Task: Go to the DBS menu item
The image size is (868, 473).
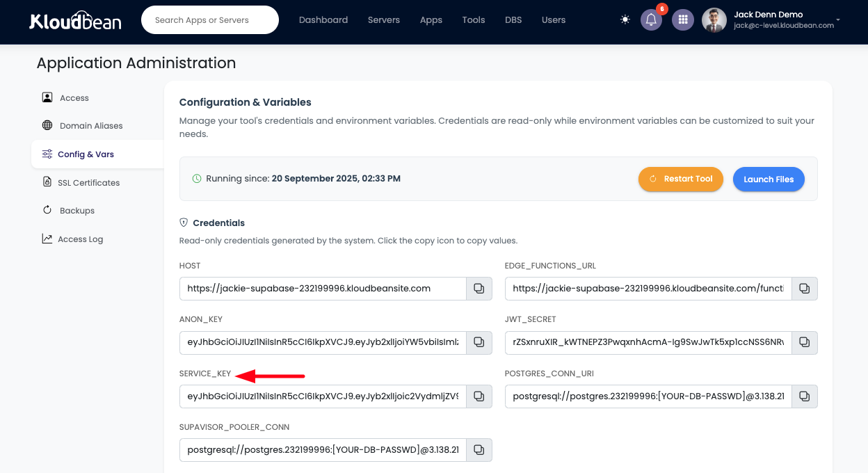Action: coord(513,20)
